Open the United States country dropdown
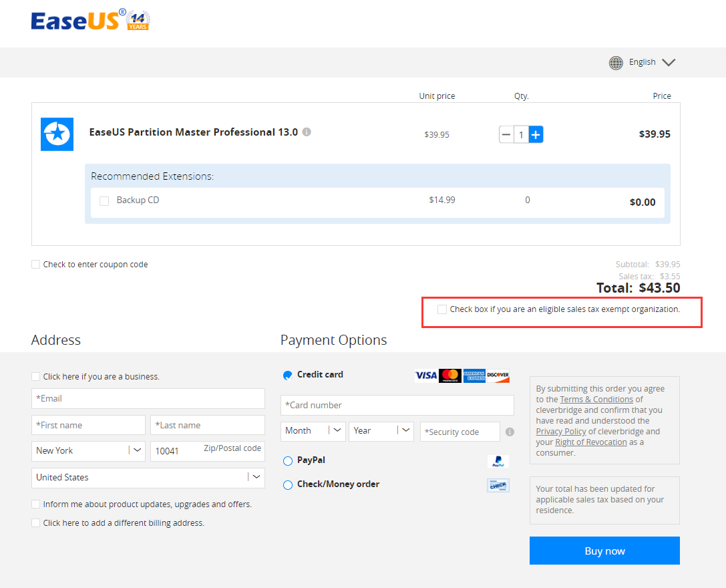Image resolution: width=726 pixels, height=588 pixels. [148, 478]
